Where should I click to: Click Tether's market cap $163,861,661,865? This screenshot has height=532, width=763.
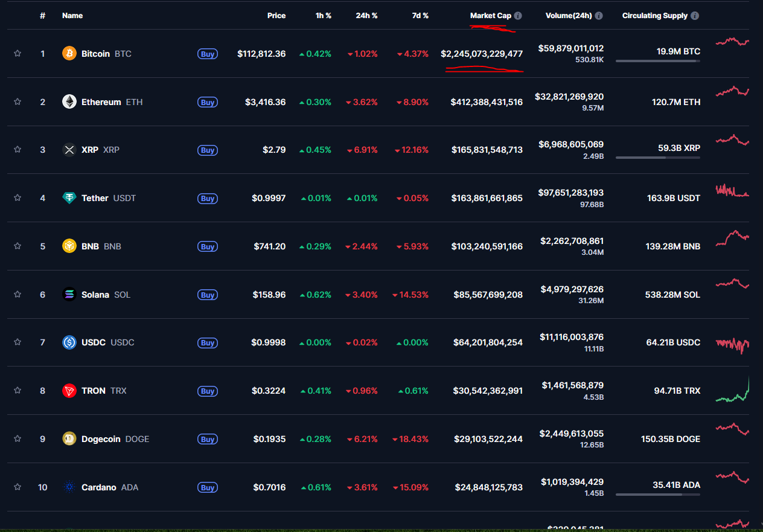click(487, 198)
